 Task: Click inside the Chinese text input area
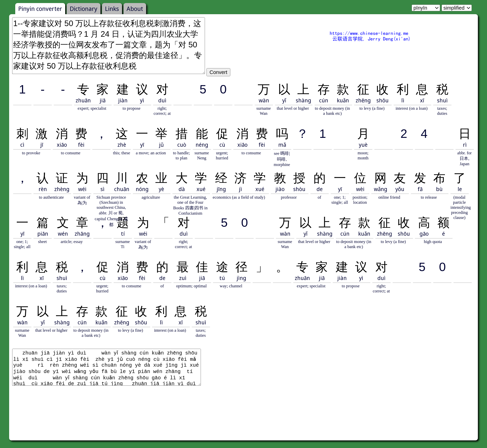click(109, 46)
